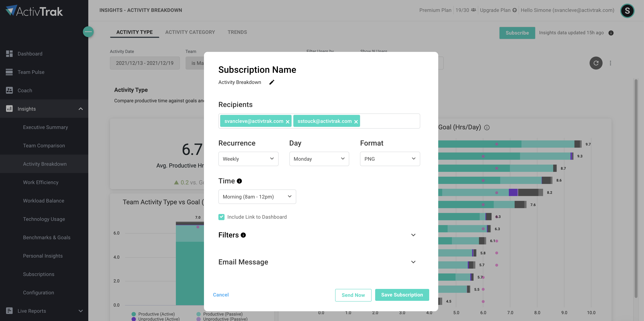Click the Upgrade Plan link
This screenshot has width=644, height=321.
coord(495,10)
